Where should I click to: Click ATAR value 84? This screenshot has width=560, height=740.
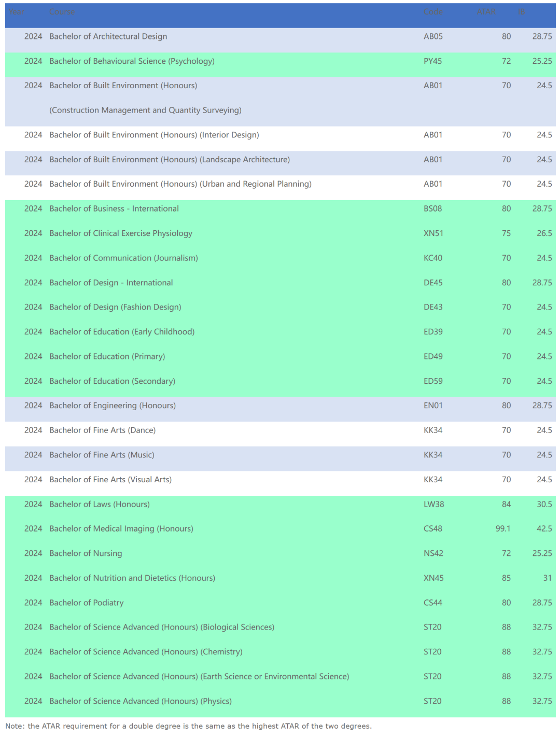coord(506,504)
